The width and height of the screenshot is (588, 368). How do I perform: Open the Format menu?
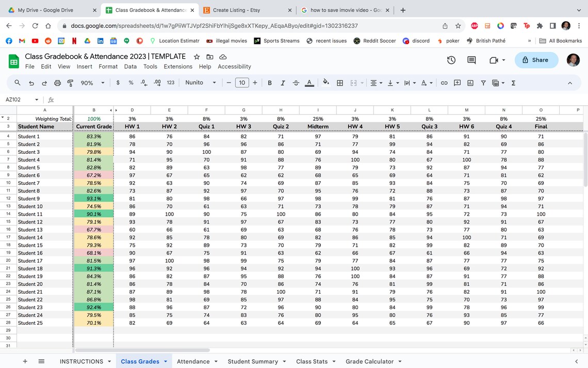point(108,67)
